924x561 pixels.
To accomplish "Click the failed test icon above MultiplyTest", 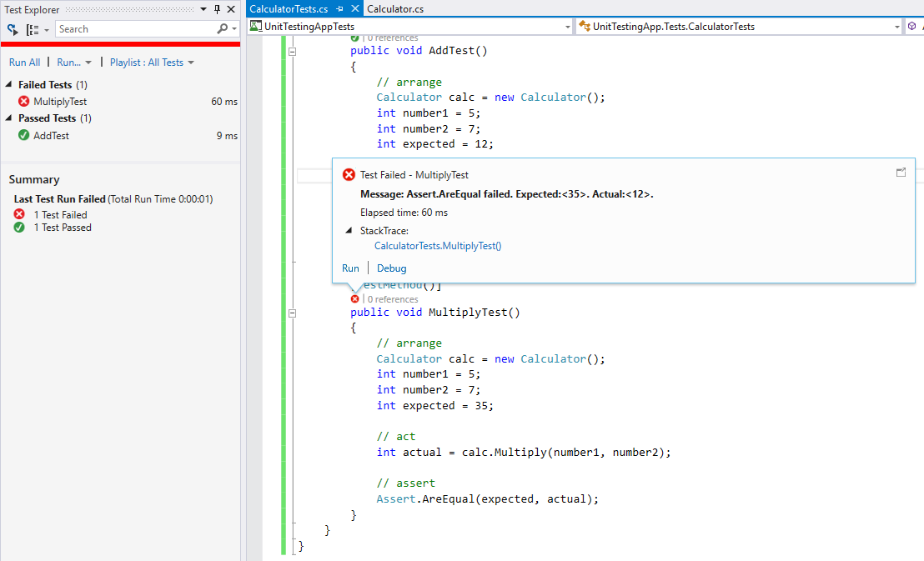I will tap(355, 298).
